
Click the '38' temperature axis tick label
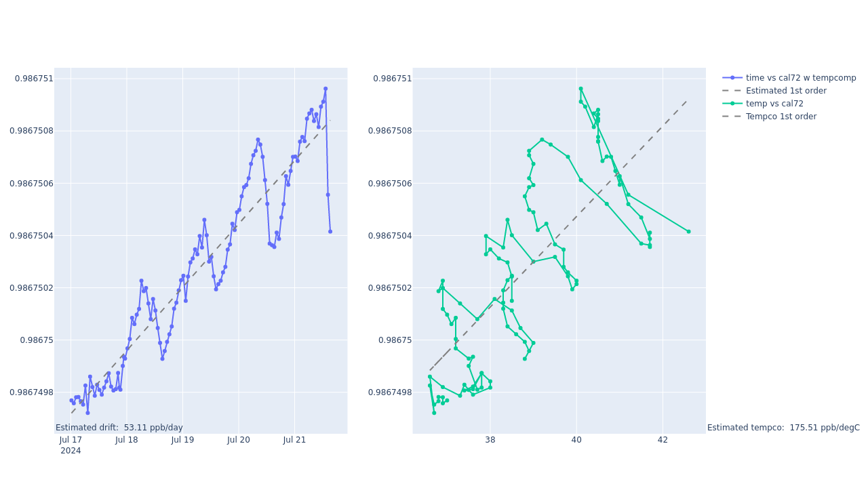[490, 440]
